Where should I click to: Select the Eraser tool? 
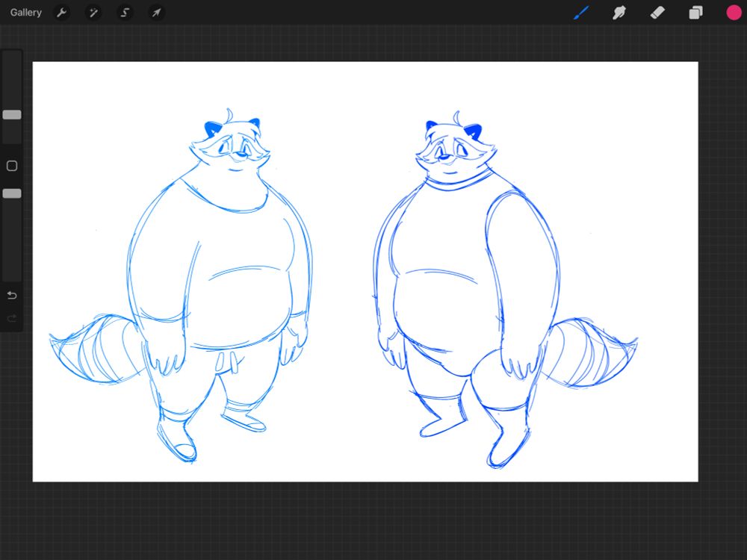pyautogui.click(x=657, y=13)
